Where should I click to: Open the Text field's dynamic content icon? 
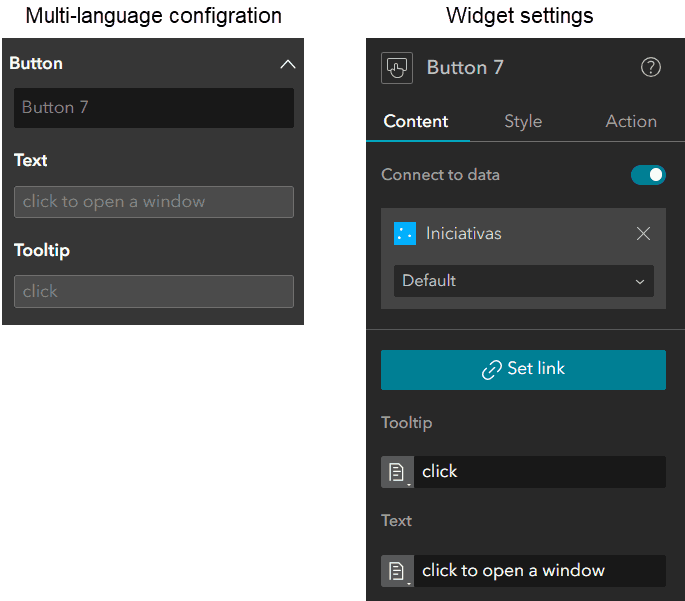tap(397, 571)
